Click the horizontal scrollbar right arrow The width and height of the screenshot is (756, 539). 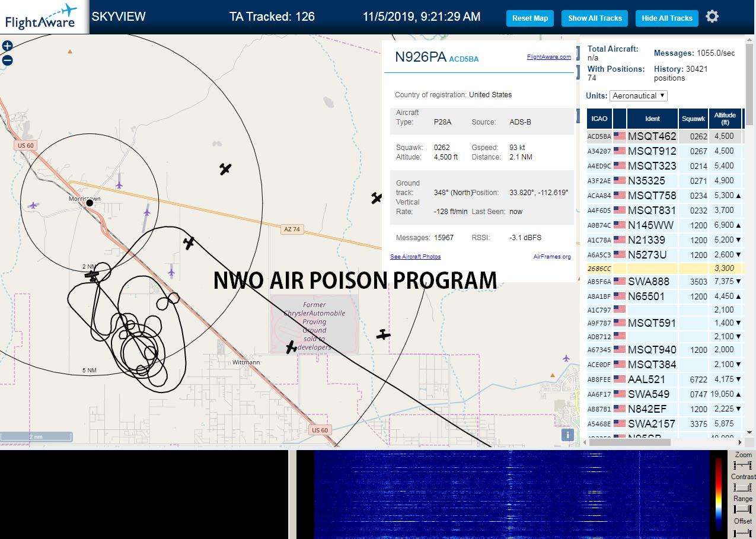739,442
